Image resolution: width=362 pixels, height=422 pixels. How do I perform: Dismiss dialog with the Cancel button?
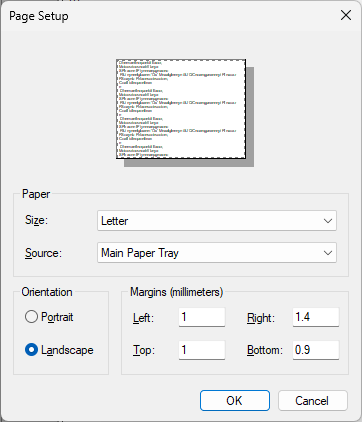coord(313,401)
